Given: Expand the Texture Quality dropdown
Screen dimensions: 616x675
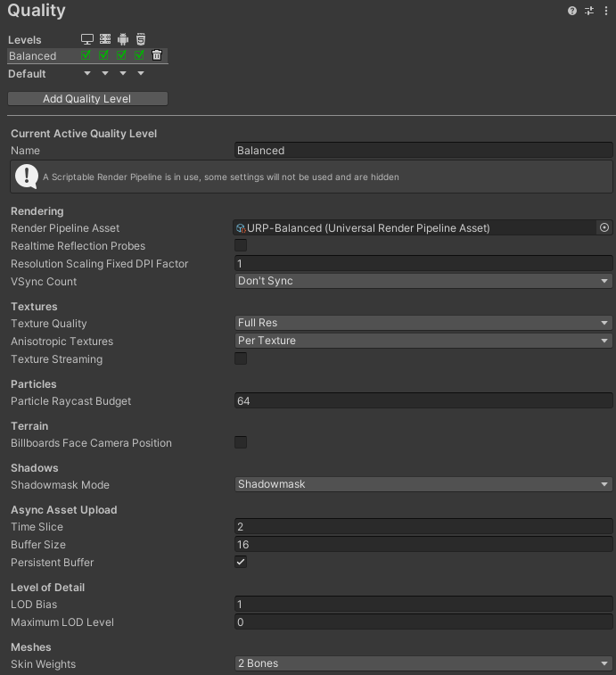Looking at the screenshot, I should pyautogui.click(x=423, y=323).
